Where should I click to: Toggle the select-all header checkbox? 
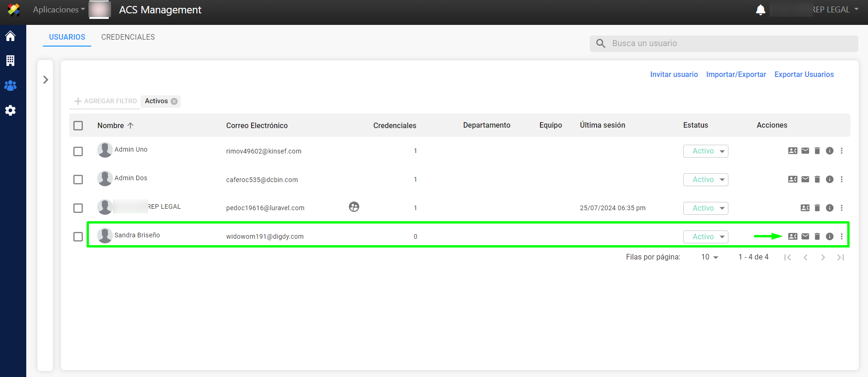78,125
